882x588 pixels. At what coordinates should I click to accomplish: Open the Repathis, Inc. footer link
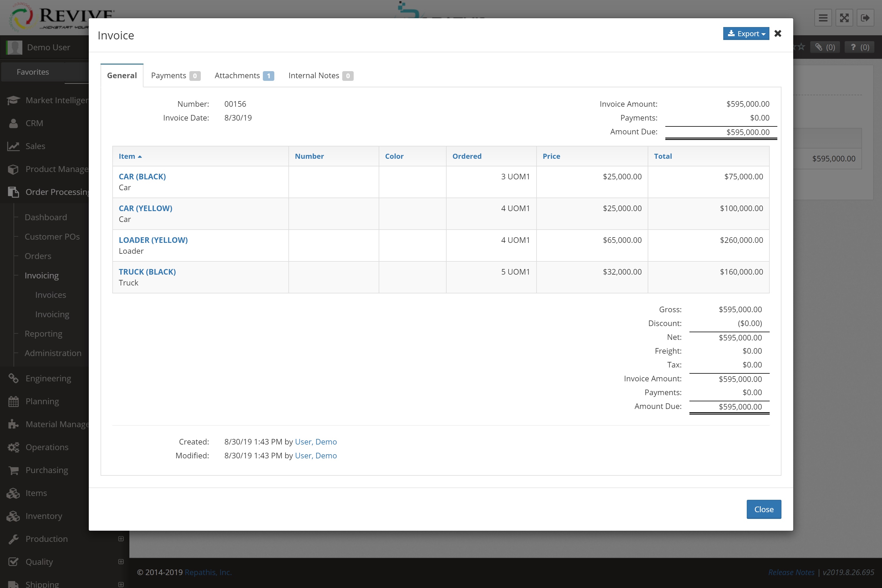[x=208, y=572]
